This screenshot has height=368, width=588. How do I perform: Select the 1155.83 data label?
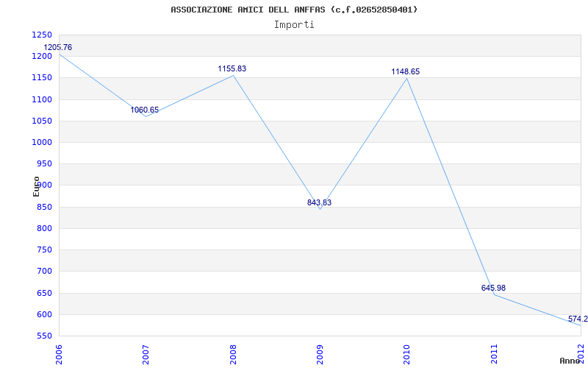tap(232, 68)
